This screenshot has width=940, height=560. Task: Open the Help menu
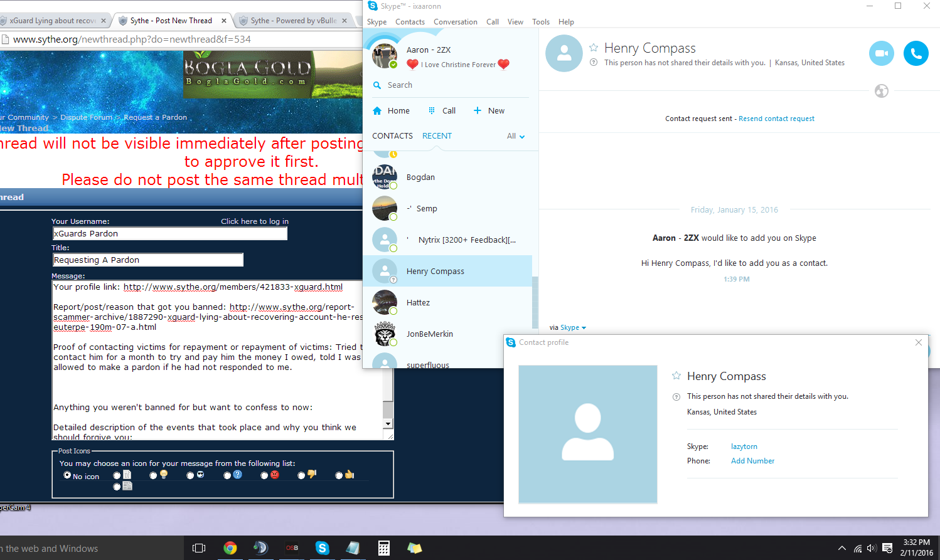(566, 22)
